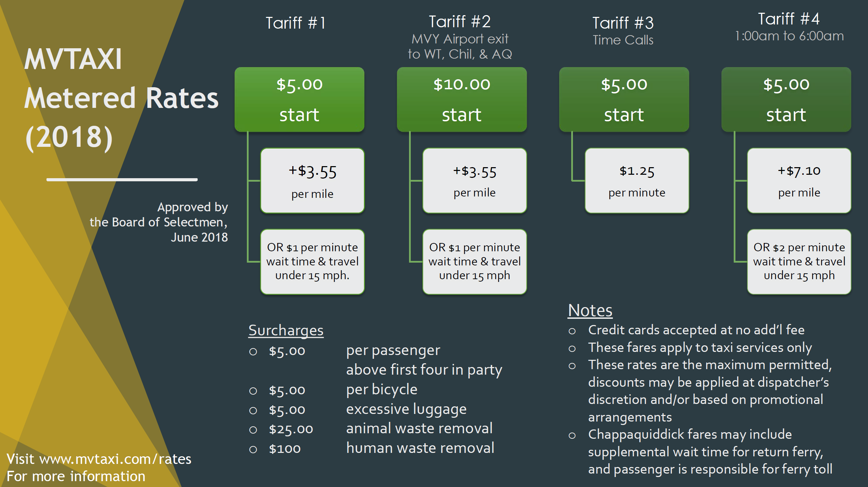Select the $1.25 per minute box

(637, 181)
